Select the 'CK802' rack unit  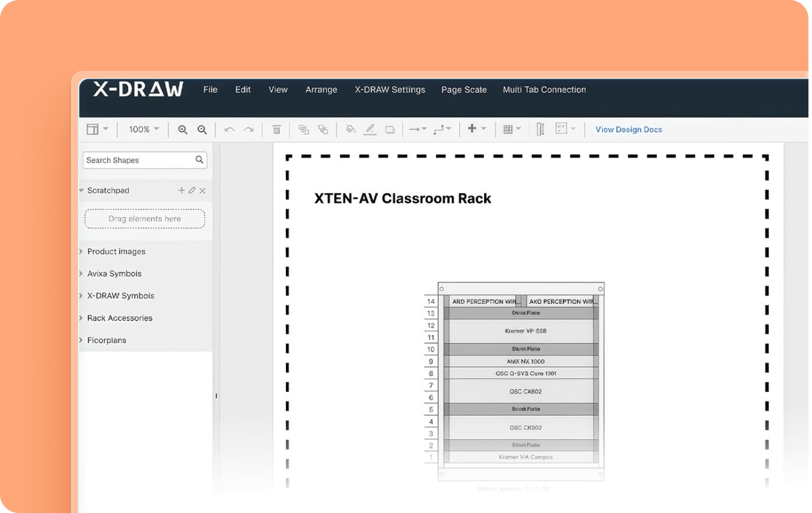(x=521, y=391)
